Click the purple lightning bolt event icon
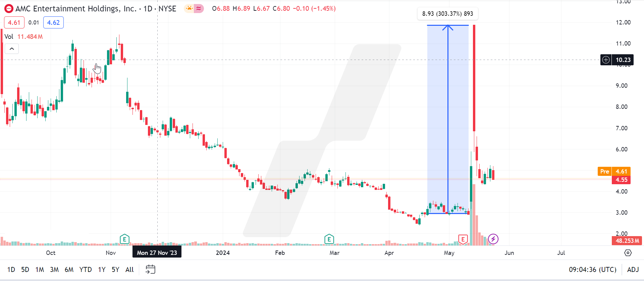 (x=493, y=239)
